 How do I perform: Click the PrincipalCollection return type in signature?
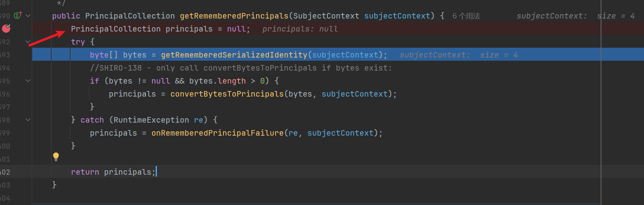(130, 16)
